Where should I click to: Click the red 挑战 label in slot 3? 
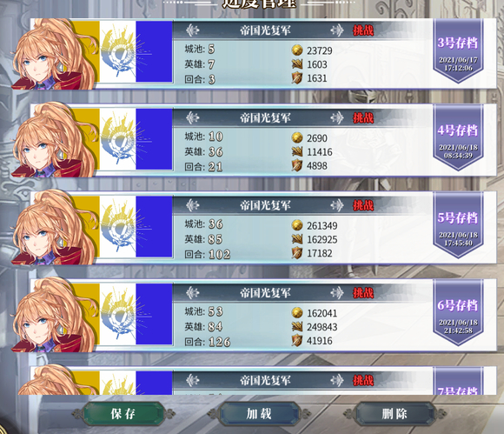coord(363,30)
